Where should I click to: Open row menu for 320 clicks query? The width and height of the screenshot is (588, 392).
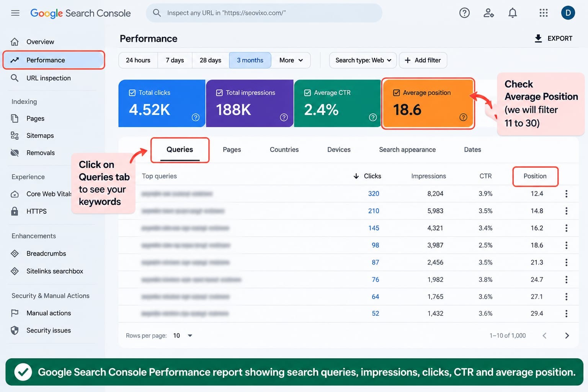pos(566,194)
